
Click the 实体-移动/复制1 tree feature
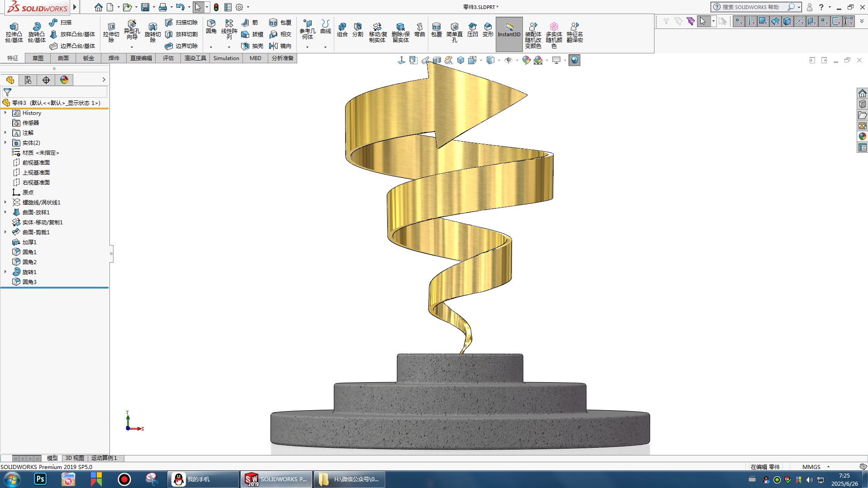38,222
